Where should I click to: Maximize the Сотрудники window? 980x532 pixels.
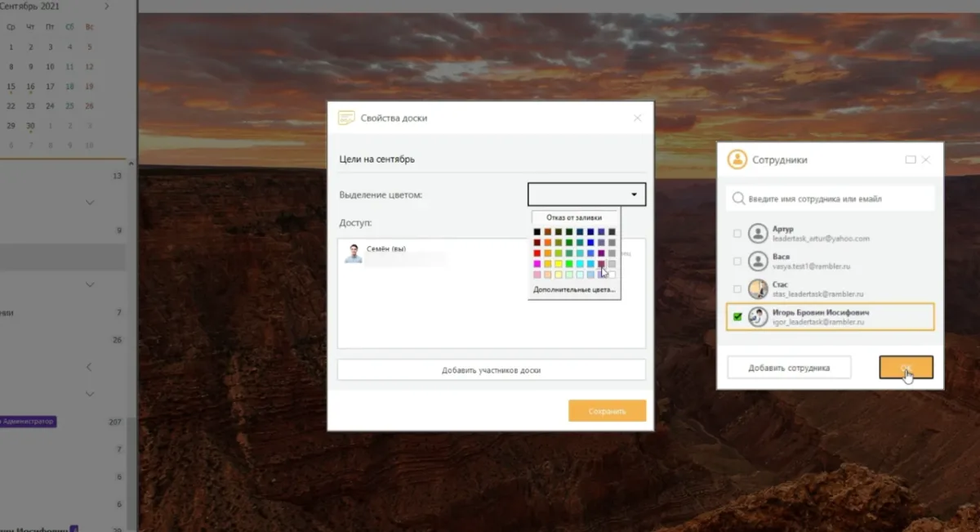[911, 160]
